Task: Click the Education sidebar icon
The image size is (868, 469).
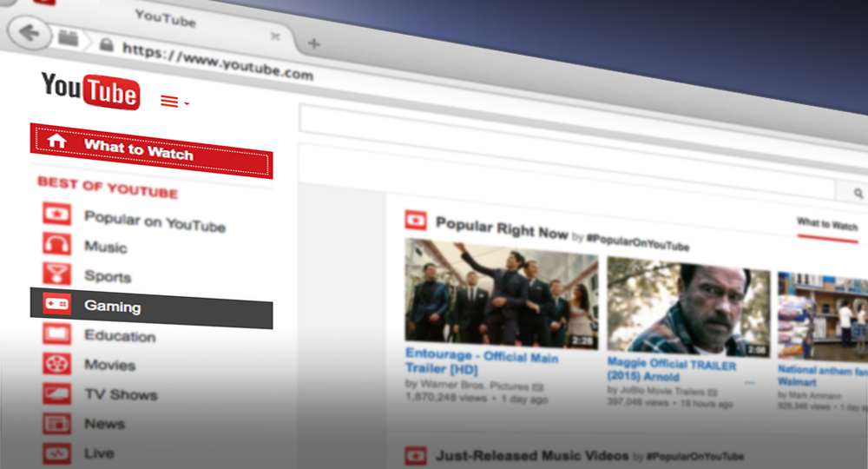Action: tap(57, 333)
